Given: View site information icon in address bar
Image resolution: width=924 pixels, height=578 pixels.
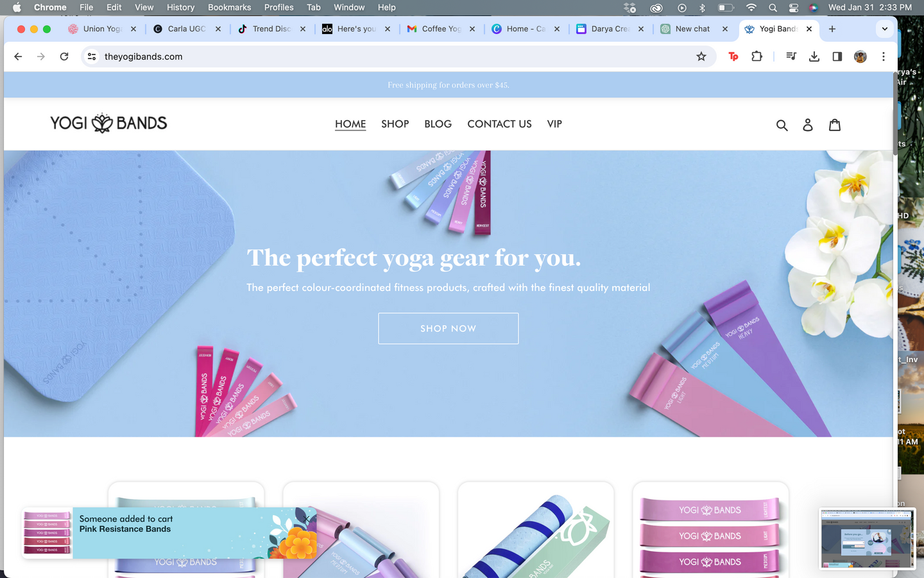Looking at the screenshot, I should [92, 57].
